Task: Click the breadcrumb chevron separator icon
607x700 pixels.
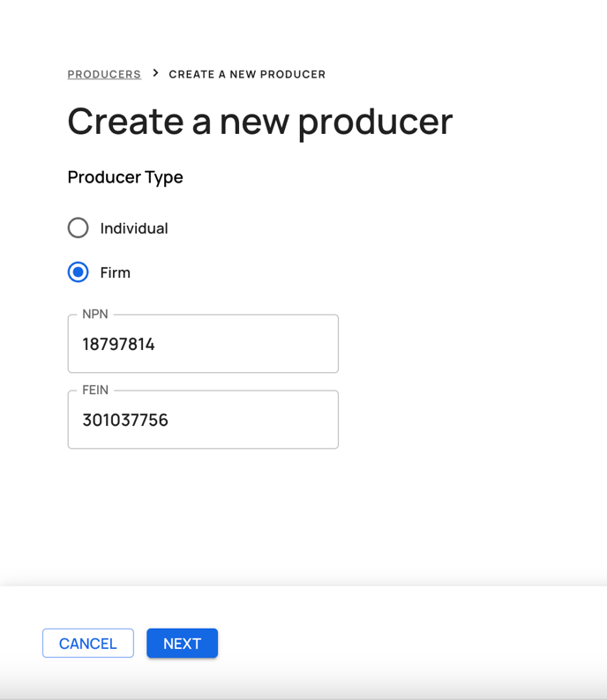Action: point(155,73)
